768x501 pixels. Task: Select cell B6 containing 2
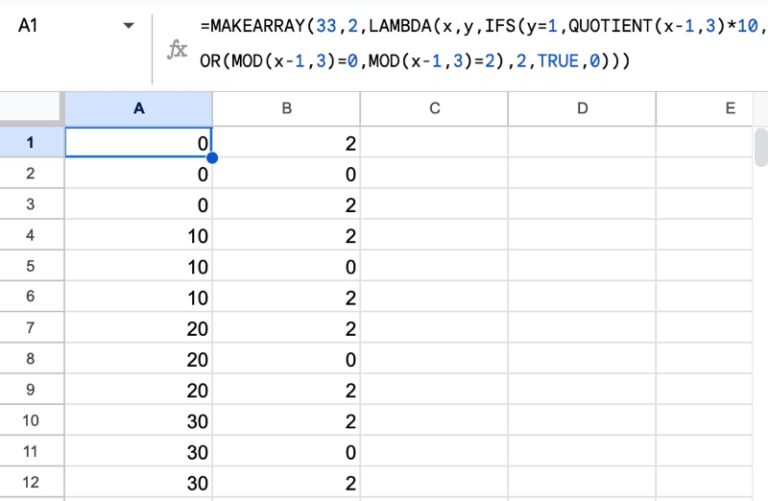(287, 297)
